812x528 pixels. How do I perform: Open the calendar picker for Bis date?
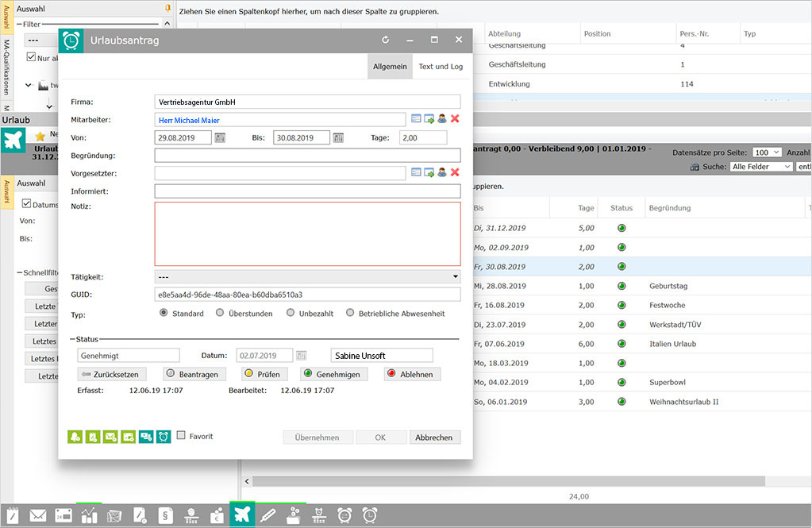point(338,138)
